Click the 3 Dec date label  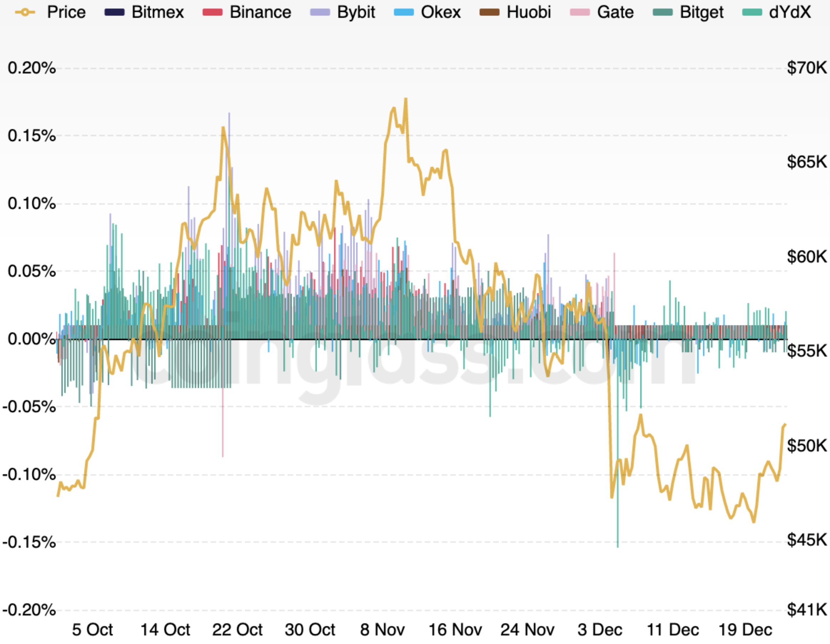[x=600, y=630]
